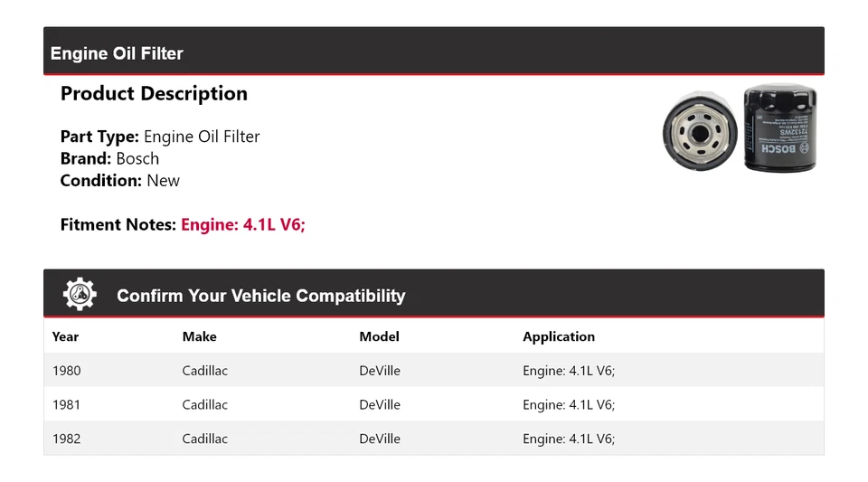
Task: Click the Application cell in the 1982 row
Action: pyautogui.click(x=568, y=439)
